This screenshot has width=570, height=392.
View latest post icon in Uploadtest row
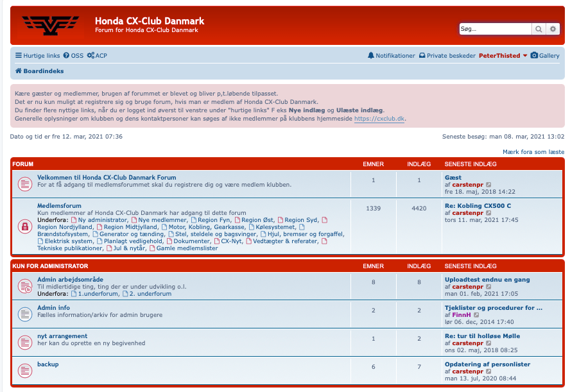(x=488, y=287)
